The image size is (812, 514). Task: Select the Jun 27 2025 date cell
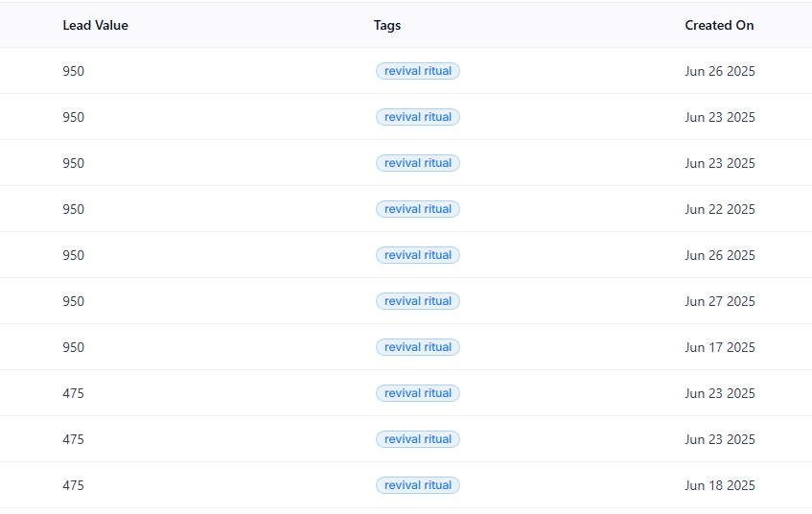719,301
